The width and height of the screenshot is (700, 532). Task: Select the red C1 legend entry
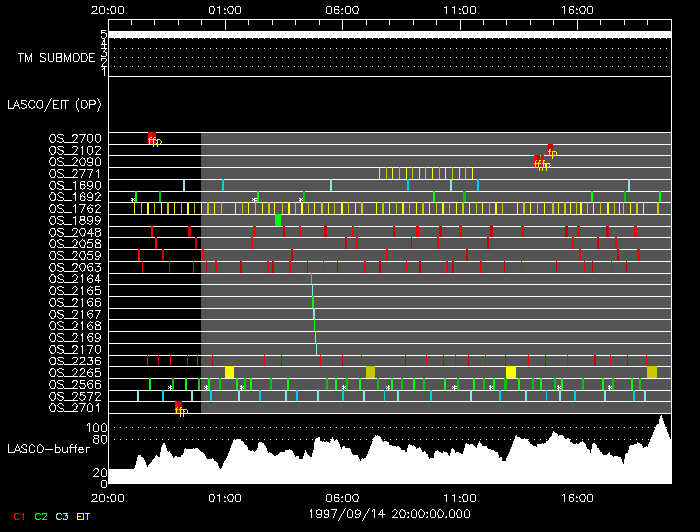18,516
